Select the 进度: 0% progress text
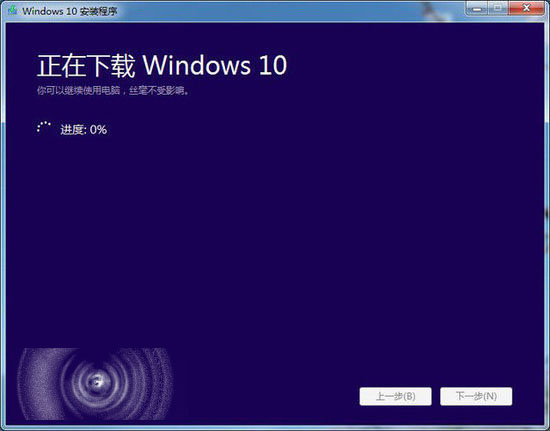The width and height of the screenshot is (550, 431). 83,130
